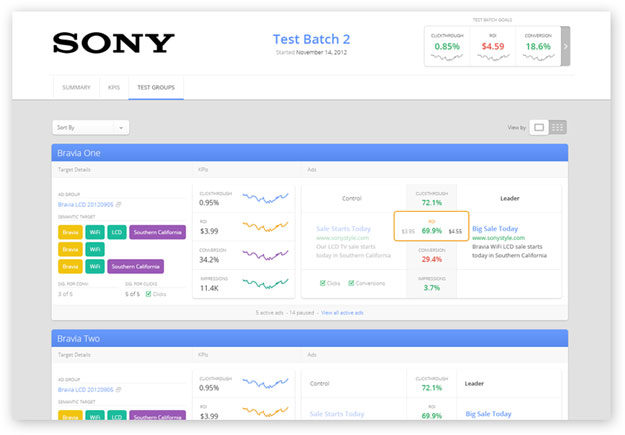Switch to the Summary tab
625x435 pixels.
coord(76,87)
